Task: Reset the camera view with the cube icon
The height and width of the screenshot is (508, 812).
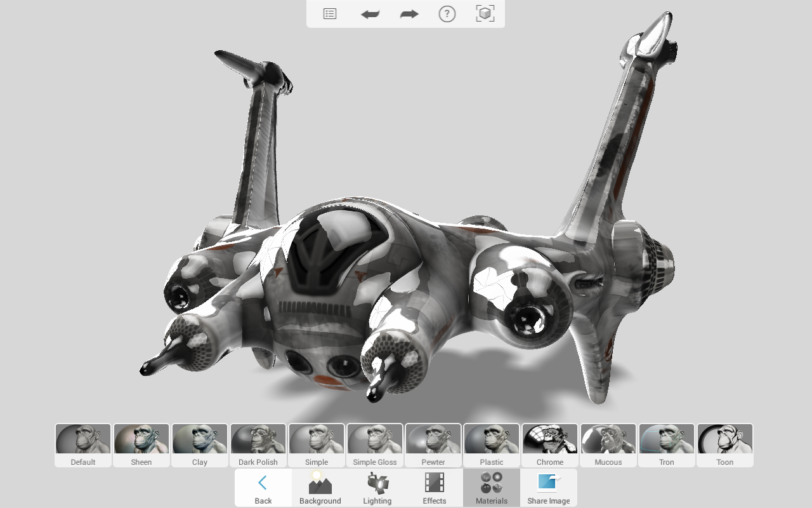Action: click(485, 13)
